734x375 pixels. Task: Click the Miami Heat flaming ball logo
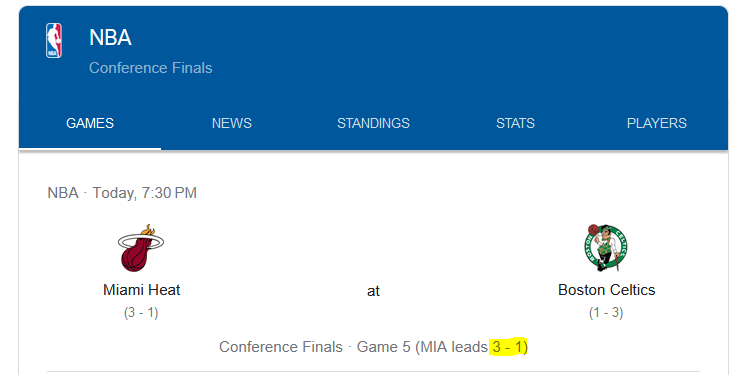click(x=140, y=248)
